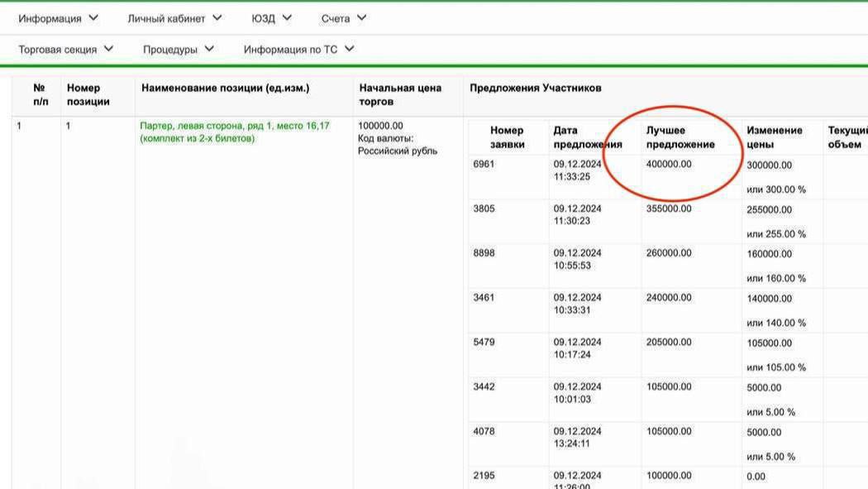The height and width of the screenshot is (489, 868).
Task: Click the "Лучшее предложение" column header
Action: [680, 137]
